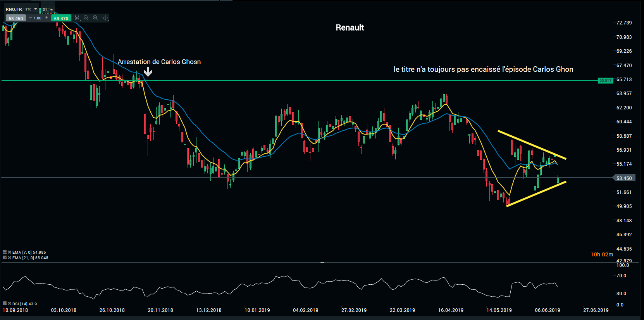Open the chart type candlestick menu
The width and height of the screenshot is (644, 320).
click(77, 18)
